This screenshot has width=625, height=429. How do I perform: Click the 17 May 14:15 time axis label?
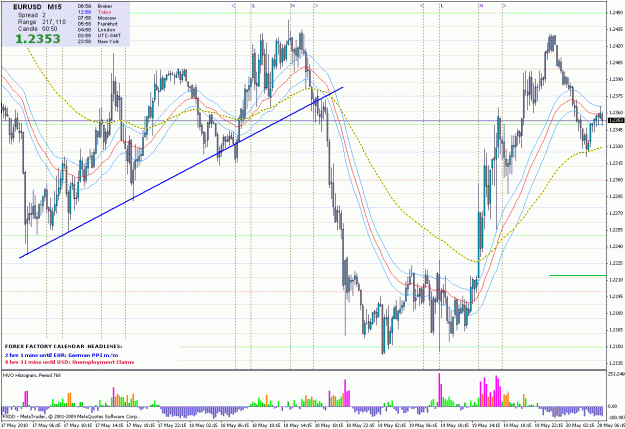108,425
